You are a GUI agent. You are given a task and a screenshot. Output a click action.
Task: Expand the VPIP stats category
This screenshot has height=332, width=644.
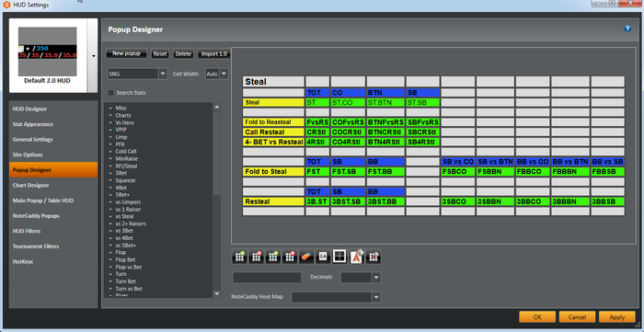(x=110, y=130)
